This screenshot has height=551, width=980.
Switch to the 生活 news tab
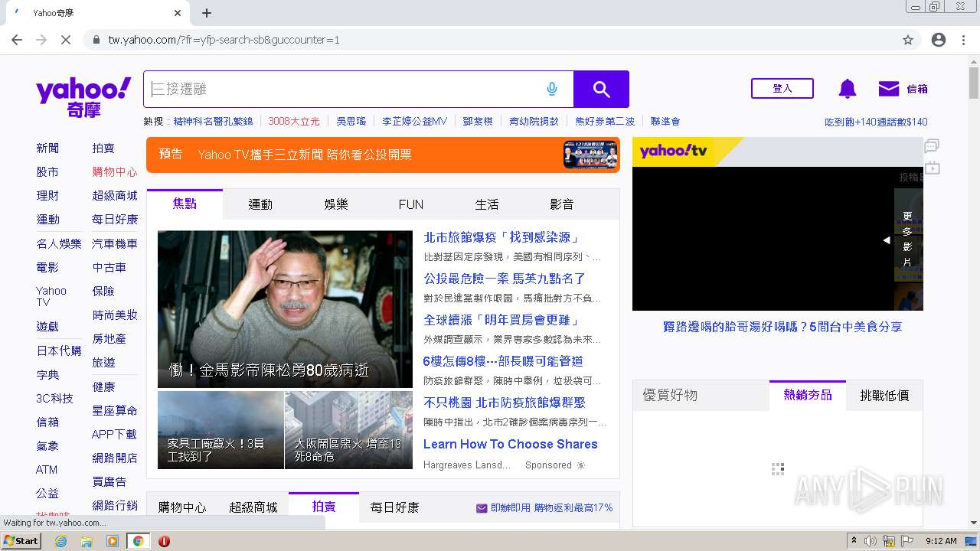487,204
